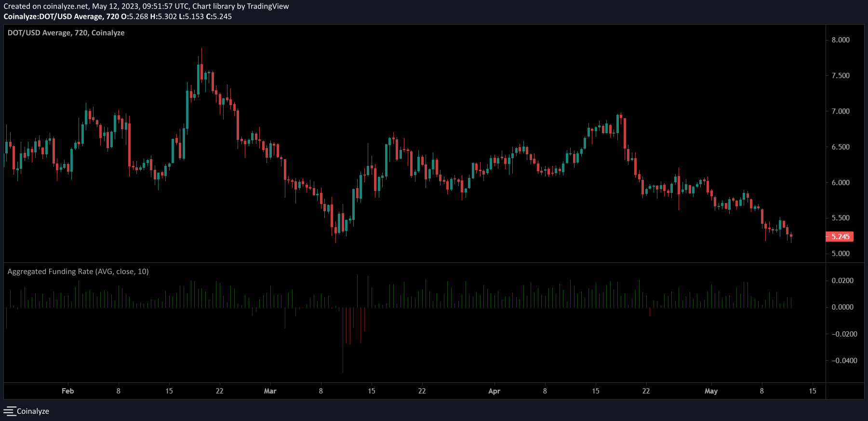Click the 5.500 price axis label
The image size is (868, 421).
(841, 218)
